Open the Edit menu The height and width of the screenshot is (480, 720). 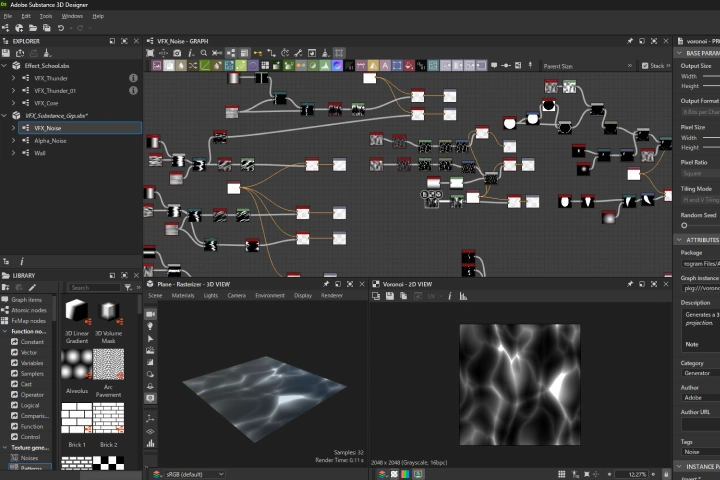click(26, 16)
